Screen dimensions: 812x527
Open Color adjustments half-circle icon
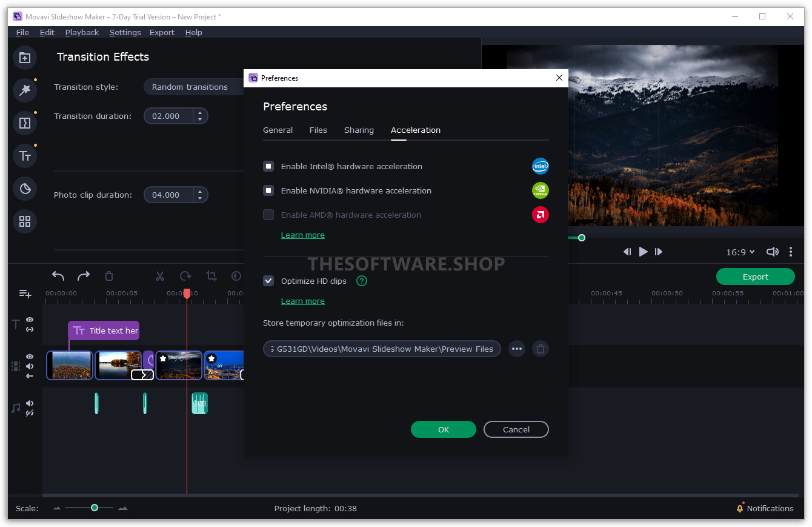(x=236, y=276)
